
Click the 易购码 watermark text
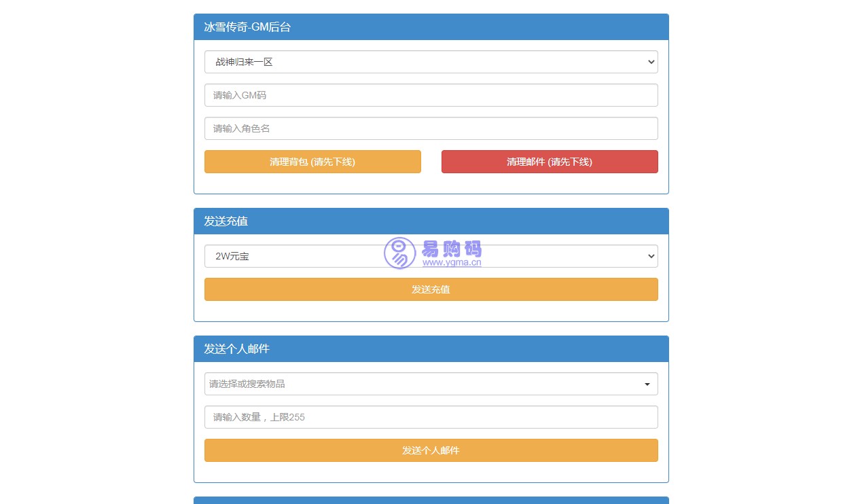pyautogui.click(x=452, y=249)
